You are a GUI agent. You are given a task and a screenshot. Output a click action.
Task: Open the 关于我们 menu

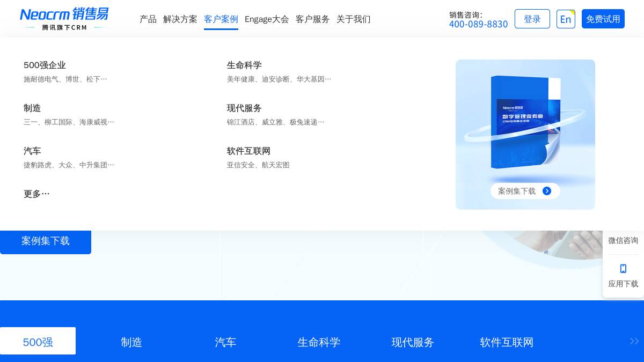coord(354,19)
